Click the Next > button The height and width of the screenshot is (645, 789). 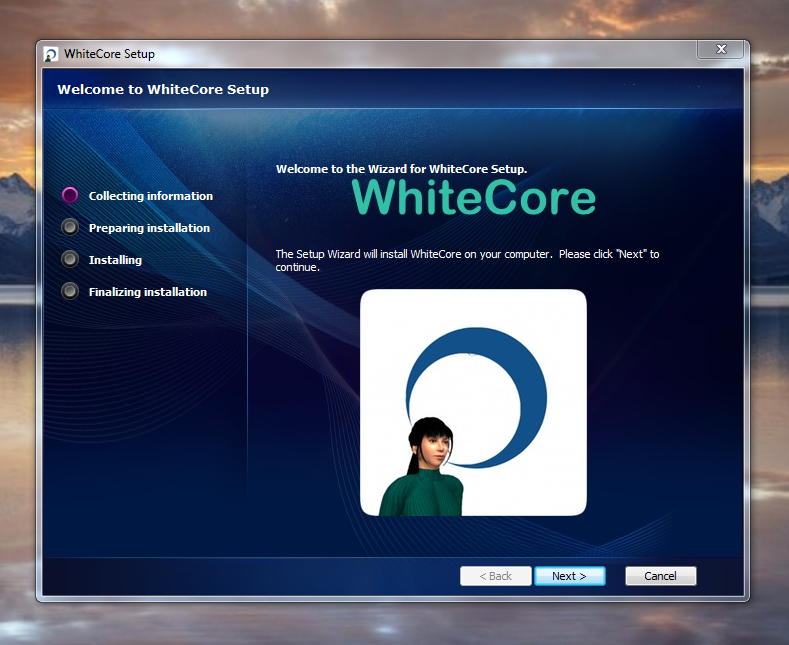tap(570, 576)
